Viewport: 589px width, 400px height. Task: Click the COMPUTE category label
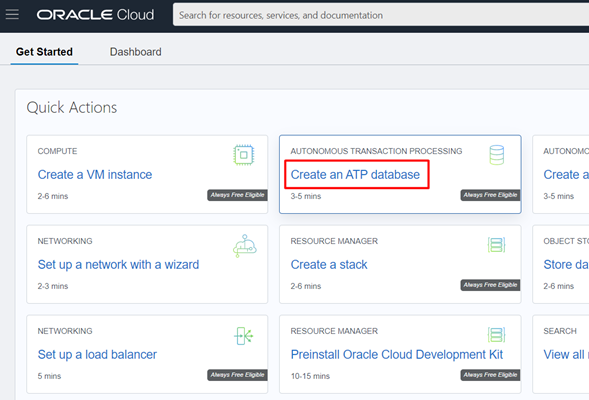[57, 151]
